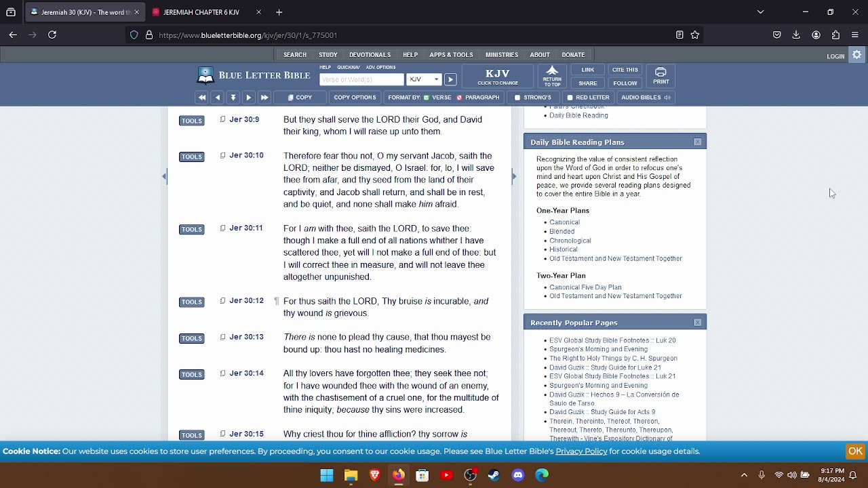Click the Share button
Screen dimensions: 868x488
(588, 83)
